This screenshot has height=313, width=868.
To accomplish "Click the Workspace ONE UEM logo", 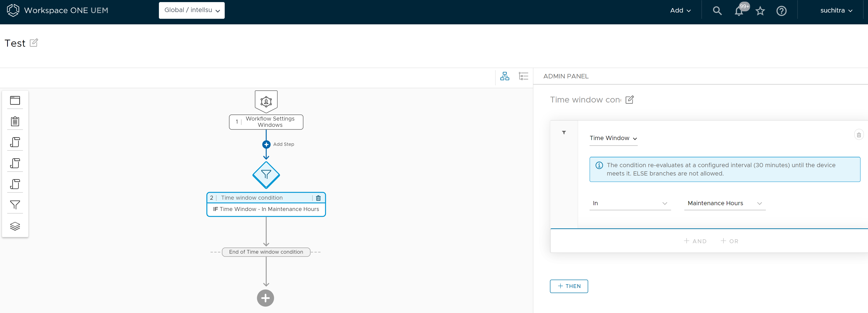I will [58, 10].
